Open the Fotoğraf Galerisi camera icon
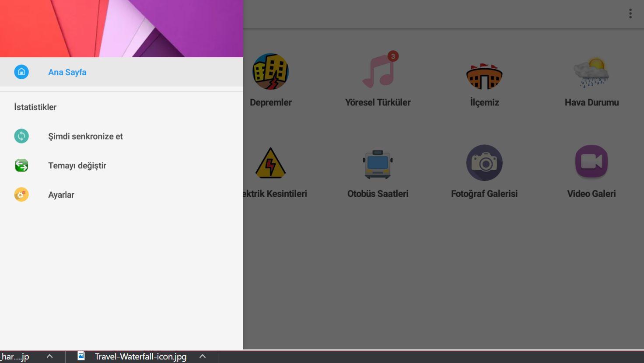The width and height of the screenshot is (644, 363). 484,163
